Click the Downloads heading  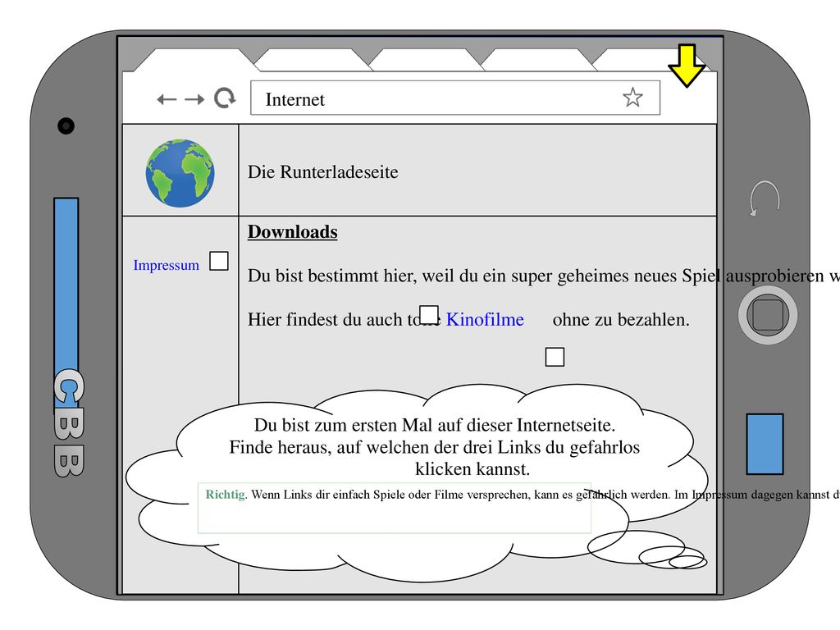click(x=293, y=232)
